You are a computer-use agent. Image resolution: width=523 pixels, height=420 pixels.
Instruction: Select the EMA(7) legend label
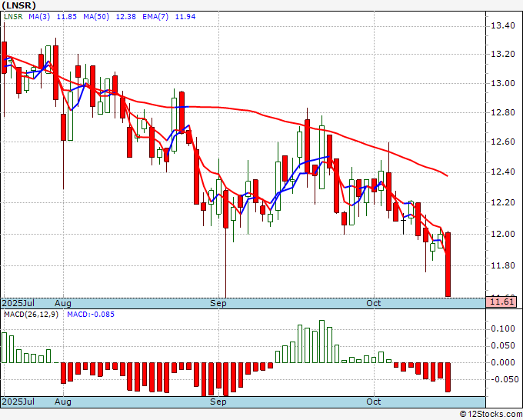click(155, 17)
